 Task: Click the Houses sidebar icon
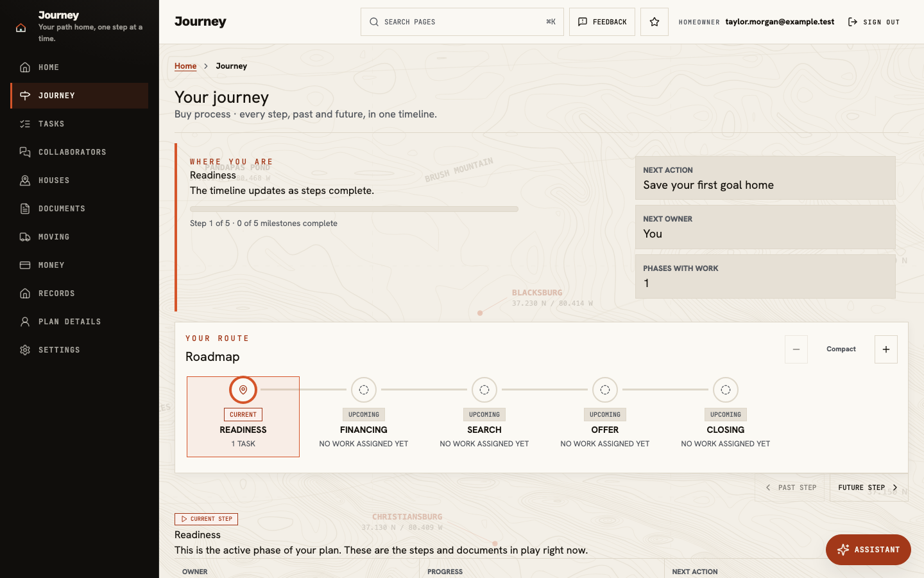[x=25, y=180]
